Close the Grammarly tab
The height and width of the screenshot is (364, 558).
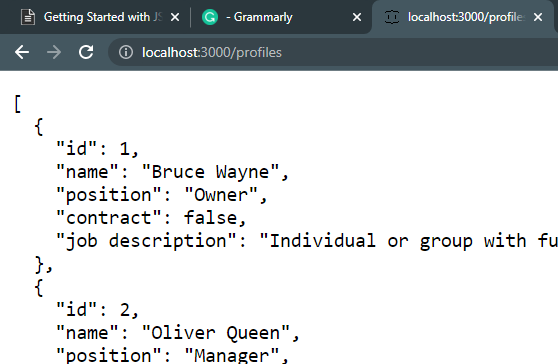[357, 17]
